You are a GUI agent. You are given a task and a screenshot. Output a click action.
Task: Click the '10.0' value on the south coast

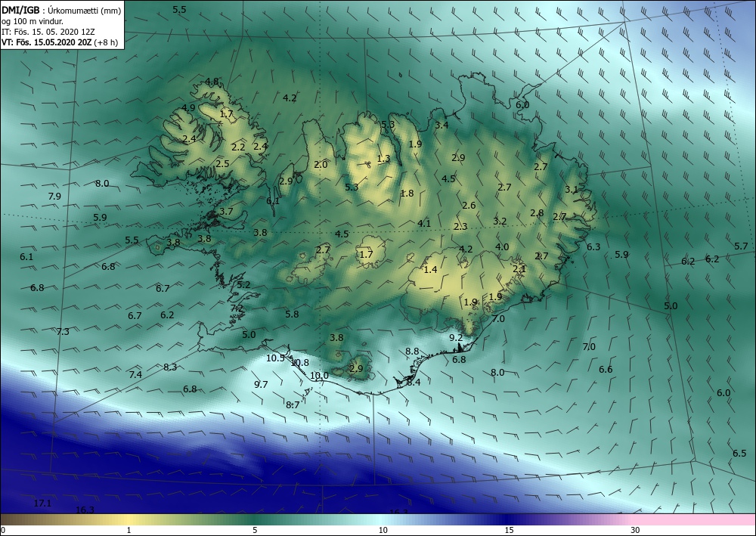(319, 376)
